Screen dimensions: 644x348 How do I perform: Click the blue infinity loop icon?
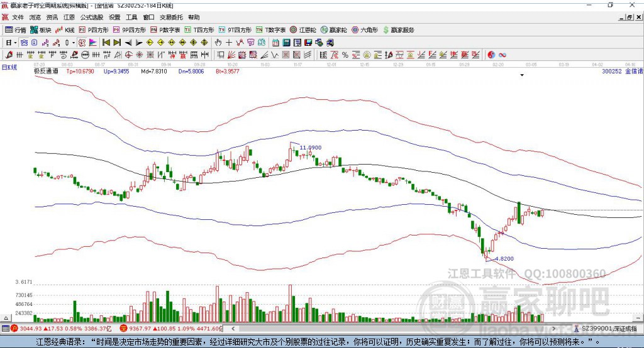tap(502, 55)
